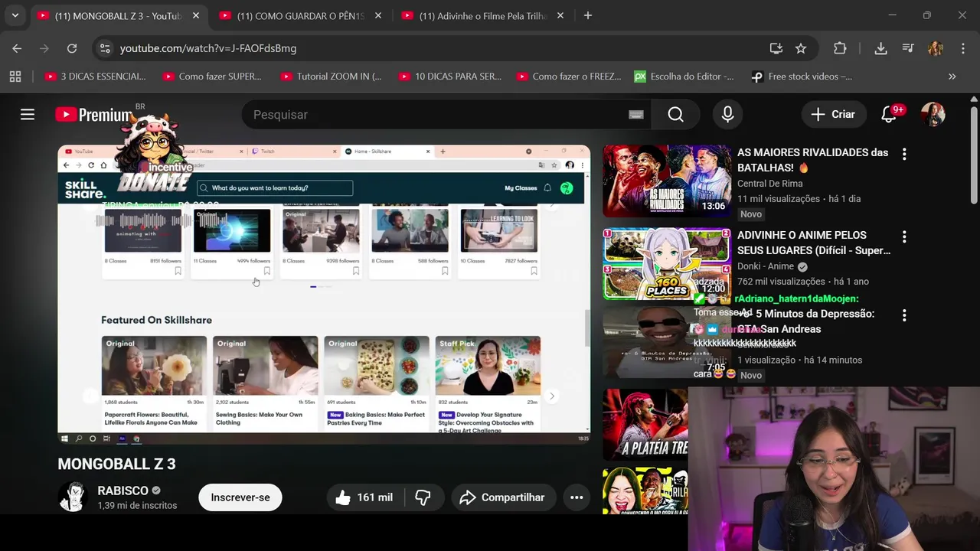Bookmark this page with star icon

click(x=801, y=48)
